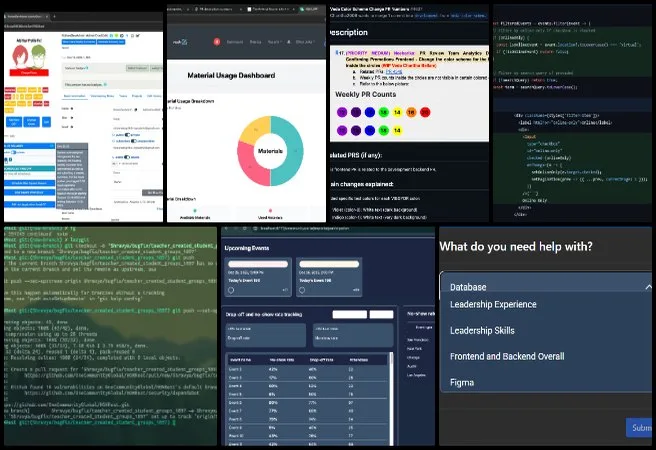Image resolution: width=656 pixels, height=450 pixels.
Task: Click the info icon beside Name
Action: click(x=72, y=109)
